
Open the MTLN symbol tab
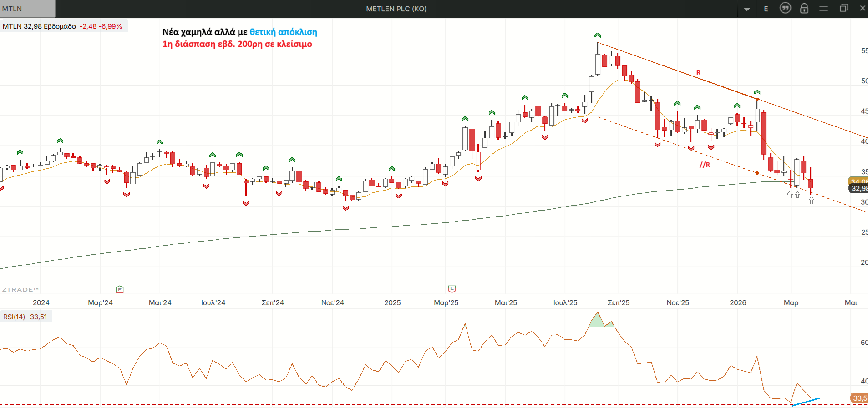[27, 9]
